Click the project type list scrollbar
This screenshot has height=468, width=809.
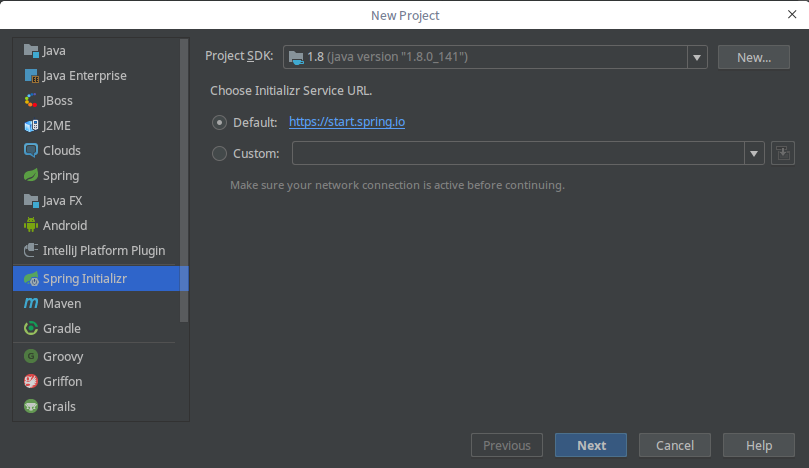click(x=184, y=181)
